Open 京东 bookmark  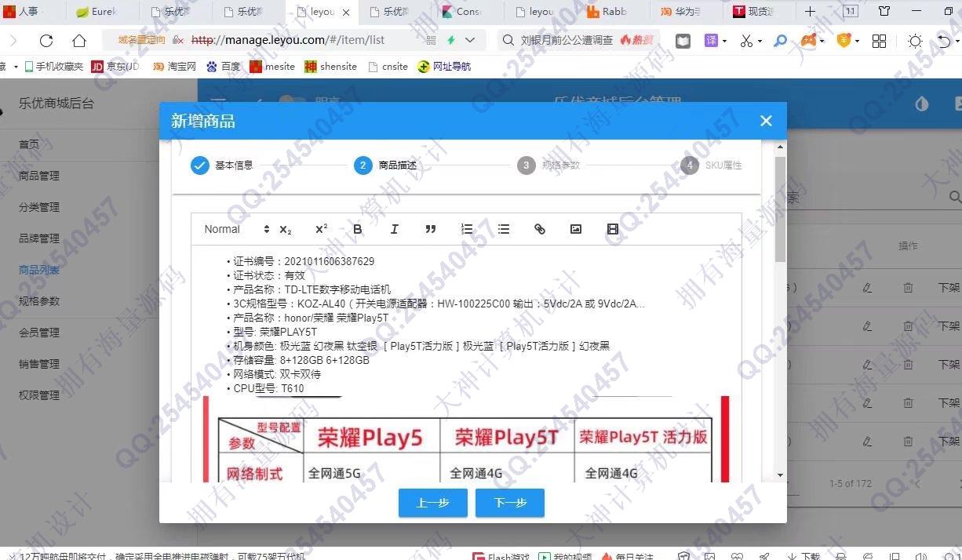coord(116,67)
